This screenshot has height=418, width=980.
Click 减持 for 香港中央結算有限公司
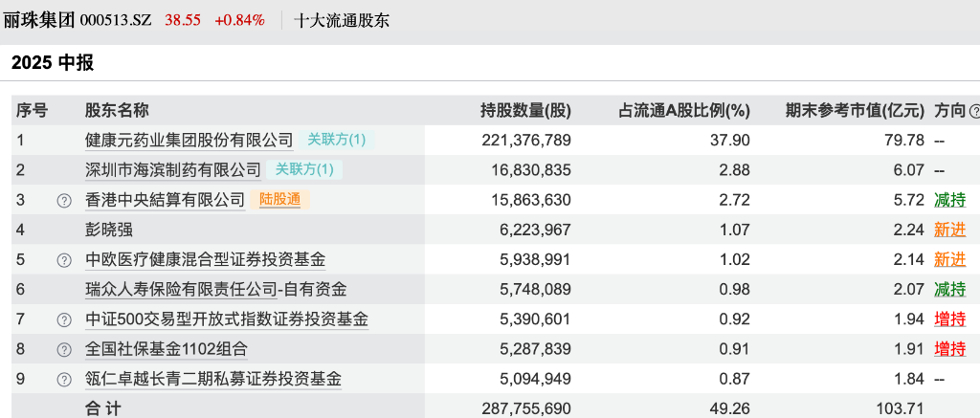pos(949,200)
